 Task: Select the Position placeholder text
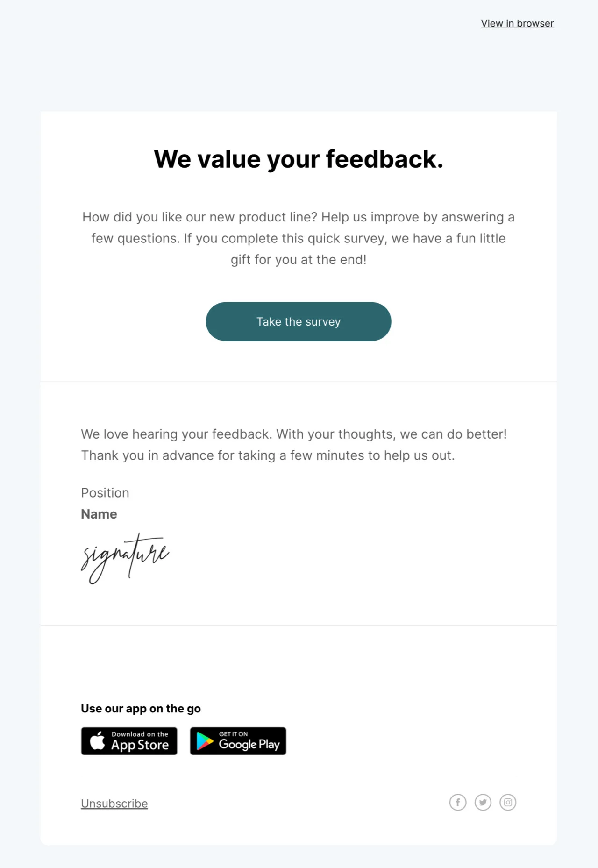pos(105,493)
